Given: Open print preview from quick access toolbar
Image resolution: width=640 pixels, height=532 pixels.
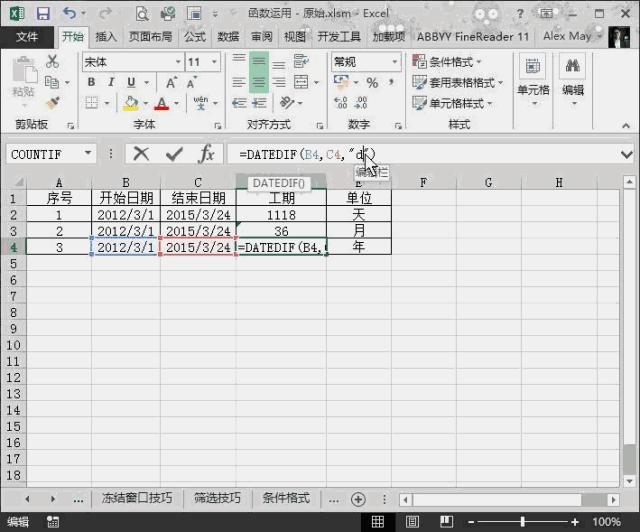Looking at the screenshot, I should point(142,13).
